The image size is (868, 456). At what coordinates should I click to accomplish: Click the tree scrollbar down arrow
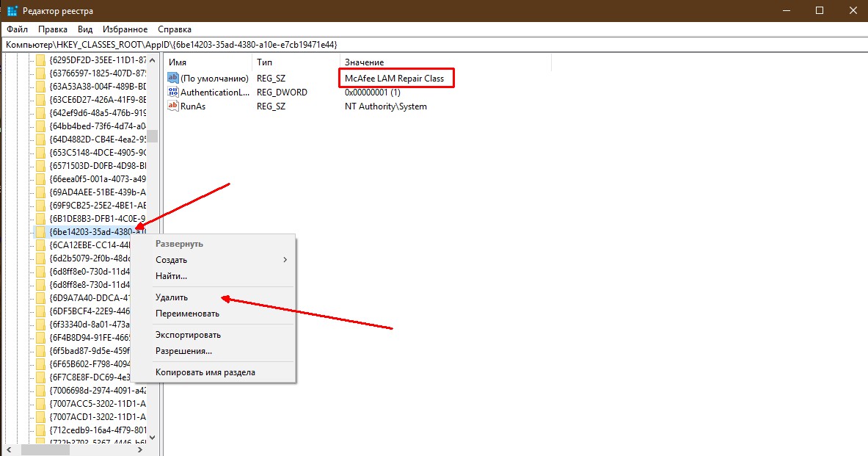[152, 437]
